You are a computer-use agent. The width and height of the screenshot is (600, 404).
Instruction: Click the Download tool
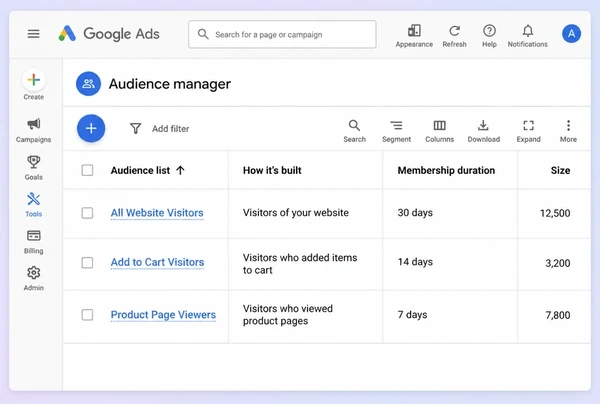[x=484, y=131]
